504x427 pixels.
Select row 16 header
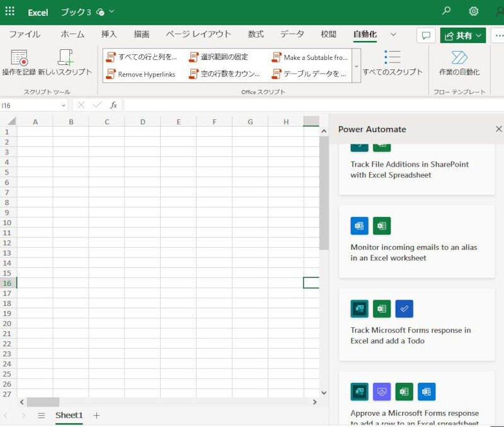pyautogui.click(x=7, y=283)
